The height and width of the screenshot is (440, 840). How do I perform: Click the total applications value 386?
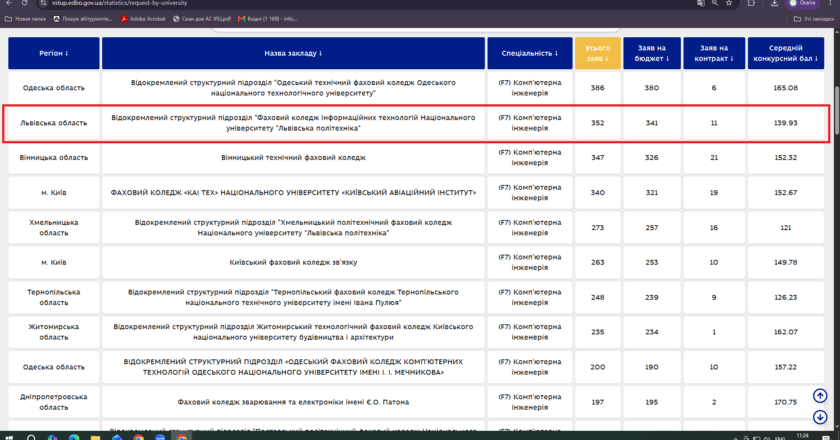598,88
